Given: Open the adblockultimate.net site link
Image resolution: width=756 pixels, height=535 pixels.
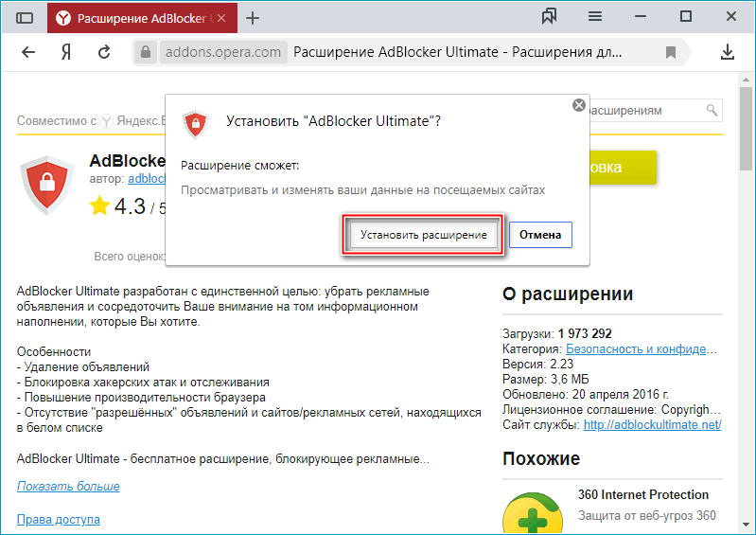Looking at the screenshot, I should [x=652, y=425].
